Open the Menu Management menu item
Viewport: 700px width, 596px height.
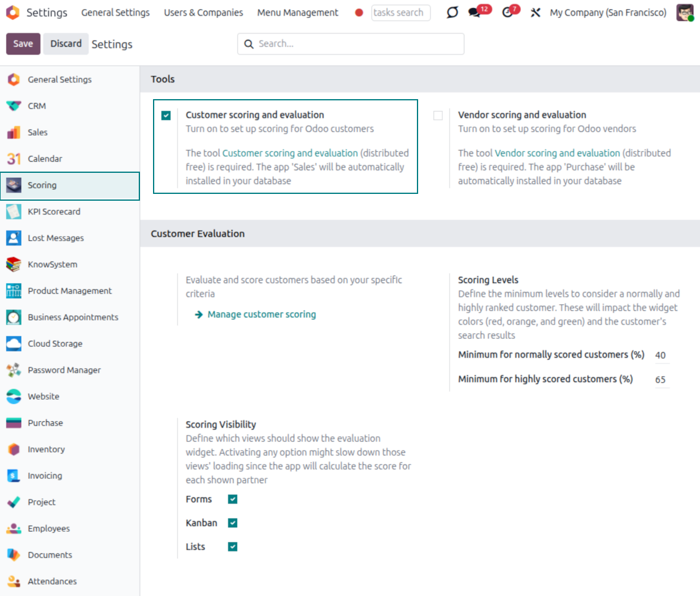click(x=297, y=12)
